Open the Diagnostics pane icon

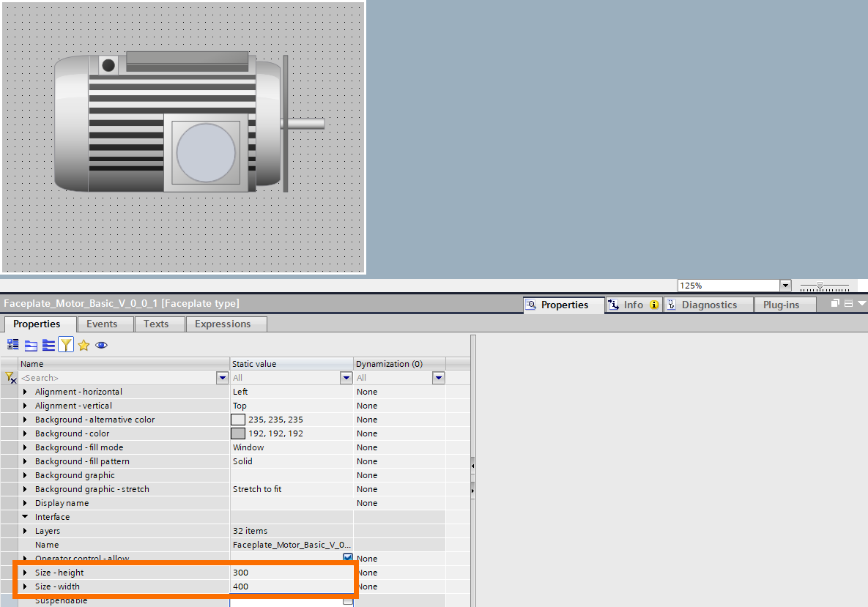point(707,304)
